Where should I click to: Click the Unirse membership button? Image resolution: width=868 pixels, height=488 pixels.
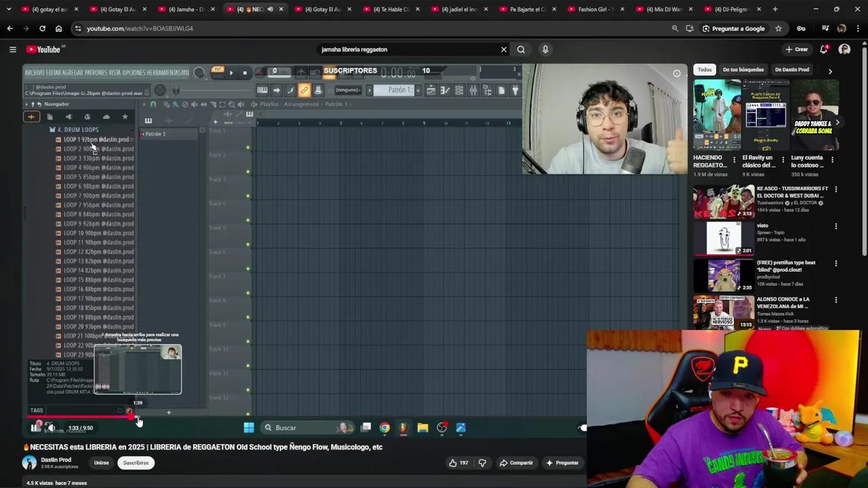101,463
